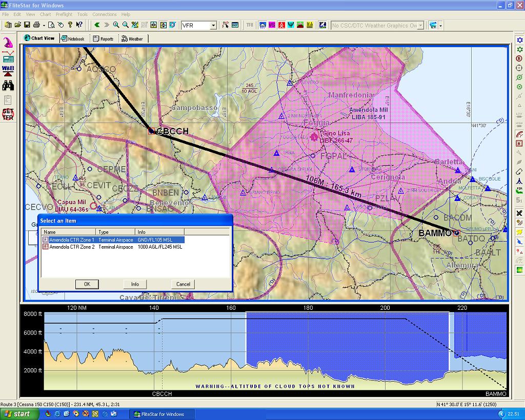
Task: Click the flight calculator icon in left sidebar
Action: (x=8, y=57)
